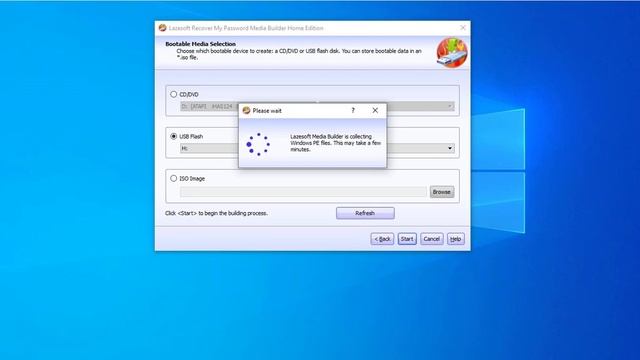
Task: Click the Please wait dialog title icon
Action: click(246, 111)
